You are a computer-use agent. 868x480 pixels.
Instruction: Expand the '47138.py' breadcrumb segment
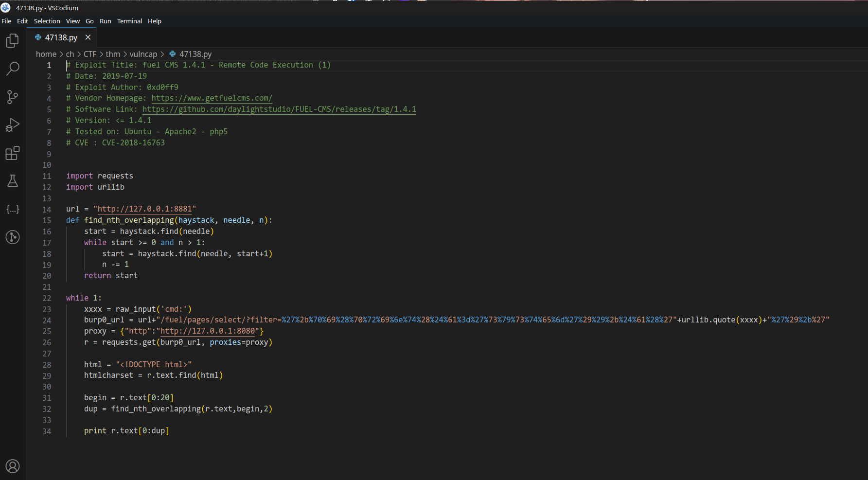coord(195,54)
